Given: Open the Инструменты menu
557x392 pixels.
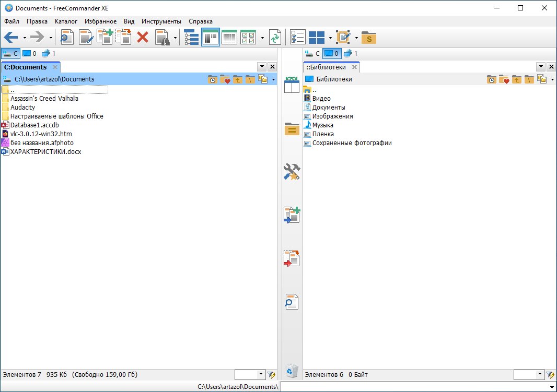Looking at the screenshot, I should pos(161,21).
